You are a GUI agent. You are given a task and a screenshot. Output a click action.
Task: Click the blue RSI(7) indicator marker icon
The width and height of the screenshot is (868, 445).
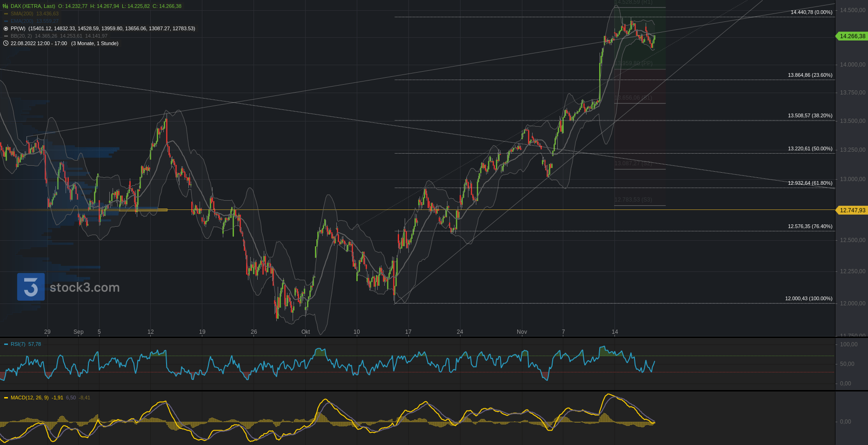tap(6, 344)
